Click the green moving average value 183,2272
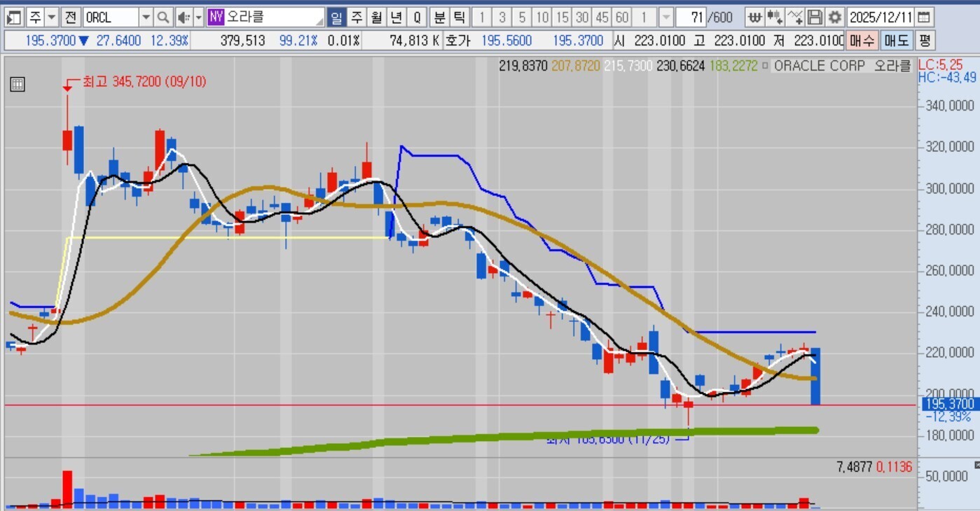Viewport: 980px width, 511px height. [733, 66]
